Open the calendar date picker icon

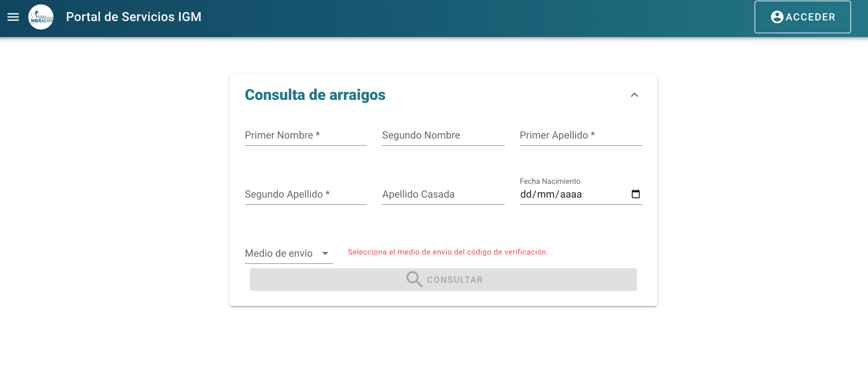coord(635,194)
